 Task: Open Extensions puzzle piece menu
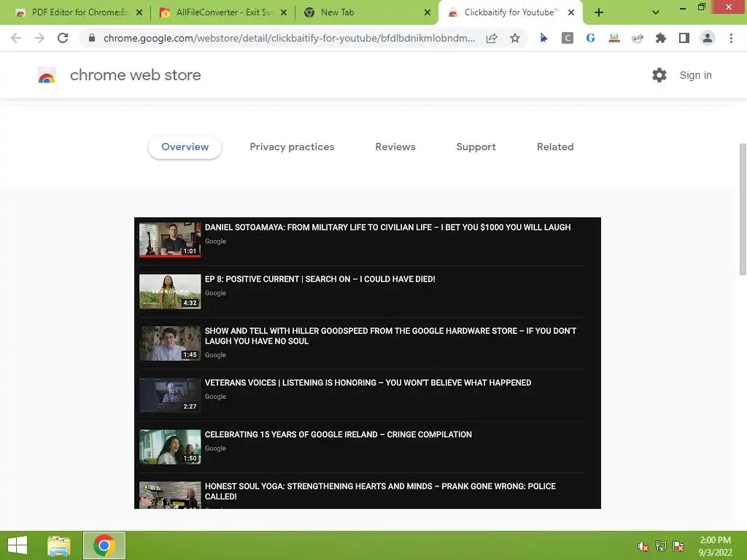click(661, 38)
